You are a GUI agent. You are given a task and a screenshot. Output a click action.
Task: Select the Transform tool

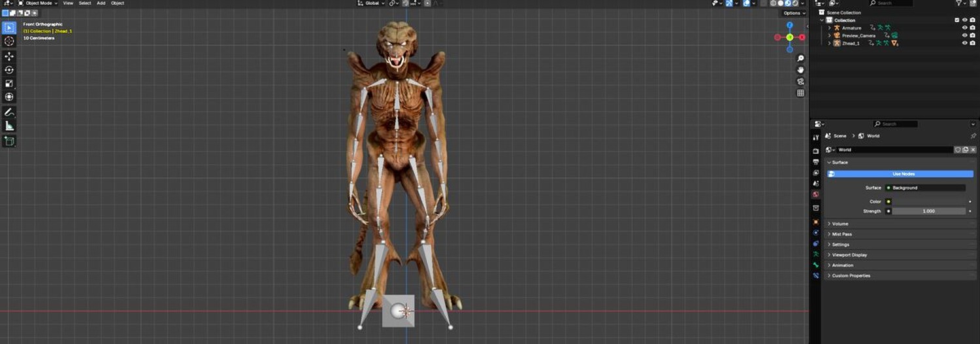pos(9,97)
